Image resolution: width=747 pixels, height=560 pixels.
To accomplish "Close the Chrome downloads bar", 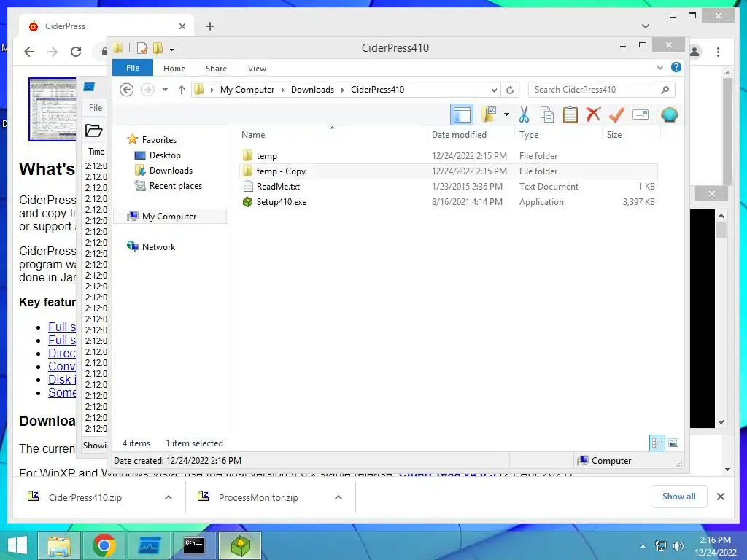I will [720, 497].
